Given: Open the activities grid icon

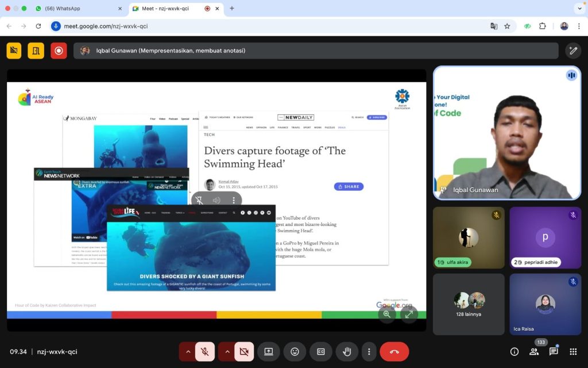Looking at the screenshot, I should (573, 352).
